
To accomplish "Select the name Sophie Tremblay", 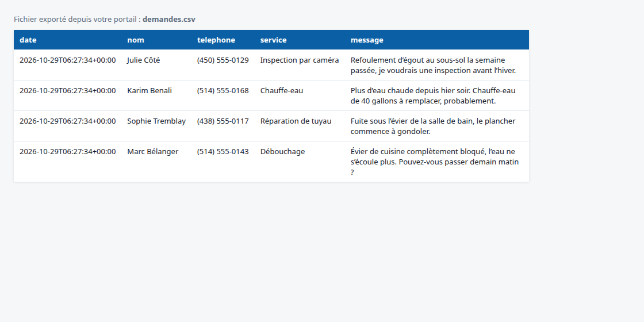I will coord(156,121).
